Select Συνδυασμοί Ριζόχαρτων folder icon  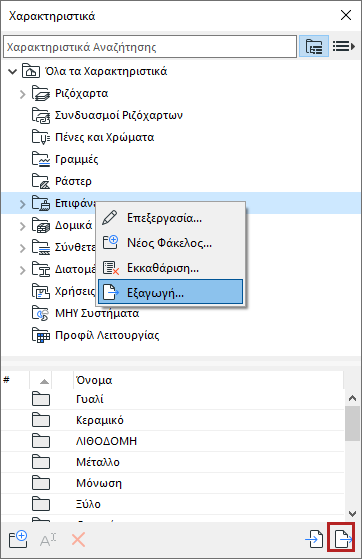pyautogui.click(x=41, y=116)
